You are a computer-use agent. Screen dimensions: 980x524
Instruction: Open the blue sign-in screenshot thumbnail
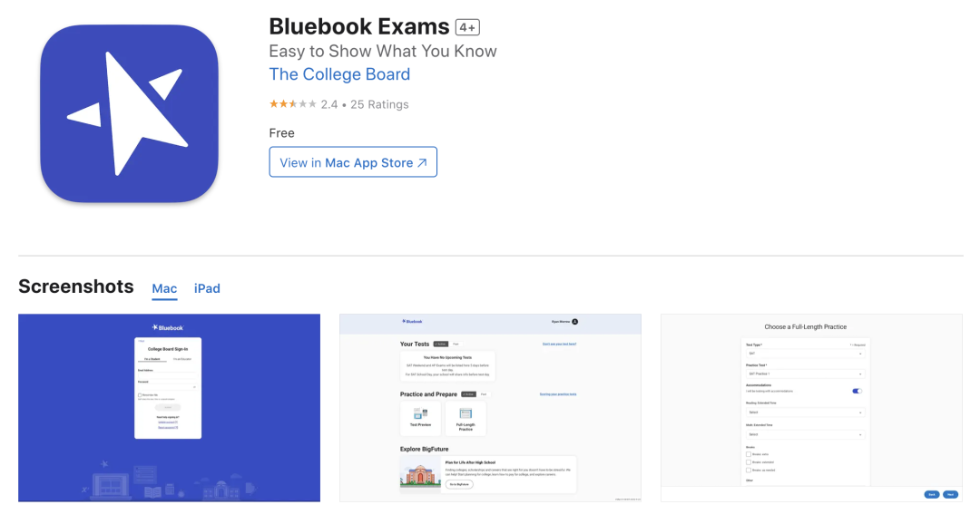point(169,408)
